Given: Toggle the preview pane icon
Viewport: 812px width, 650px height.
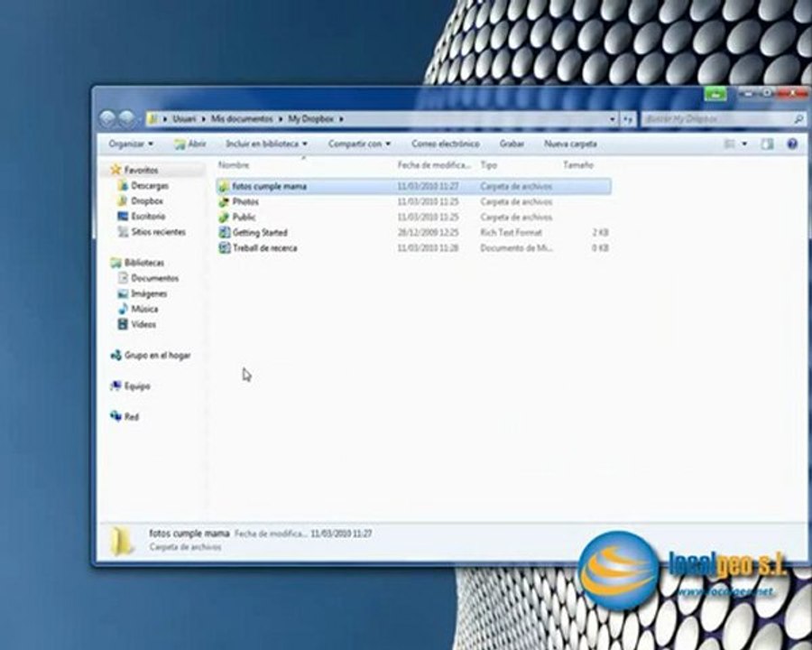Looking at the screenshot, I should click(x=767, y=144).
